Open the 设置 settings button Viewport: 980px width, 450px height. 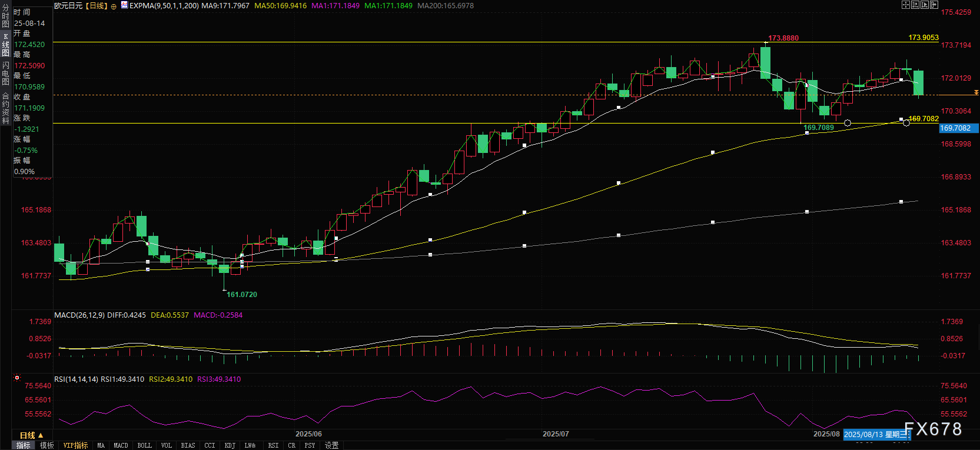332,445
